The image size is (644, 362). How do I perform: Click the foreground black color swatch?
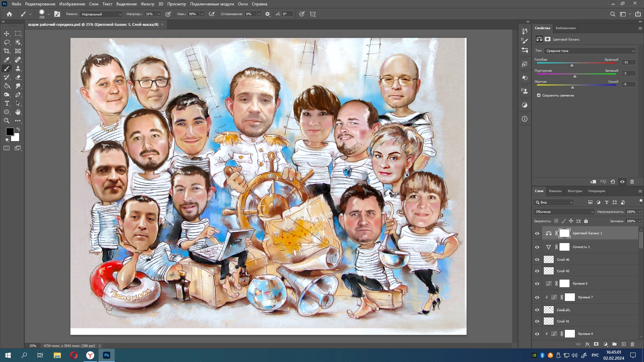[9, 131]
